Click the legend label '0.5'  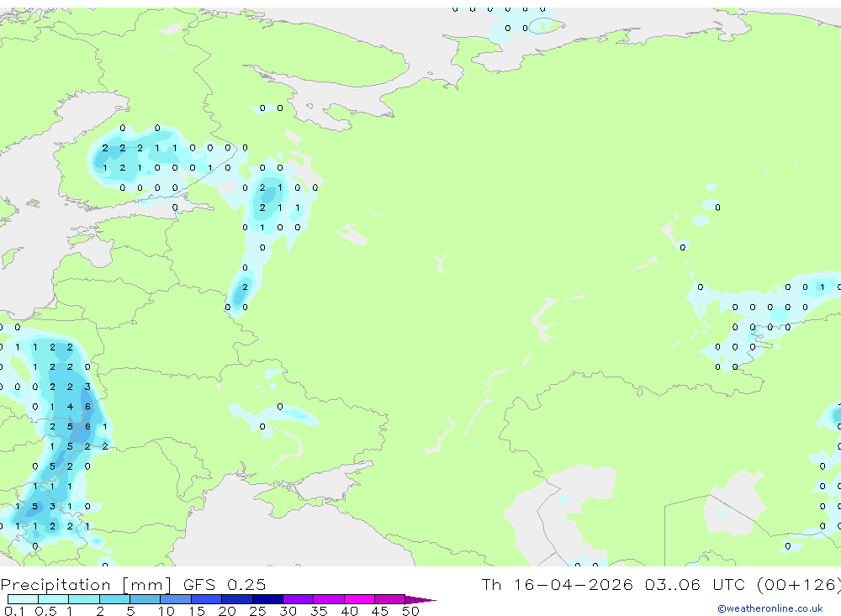pyautogui.click(x=45, y=611)
